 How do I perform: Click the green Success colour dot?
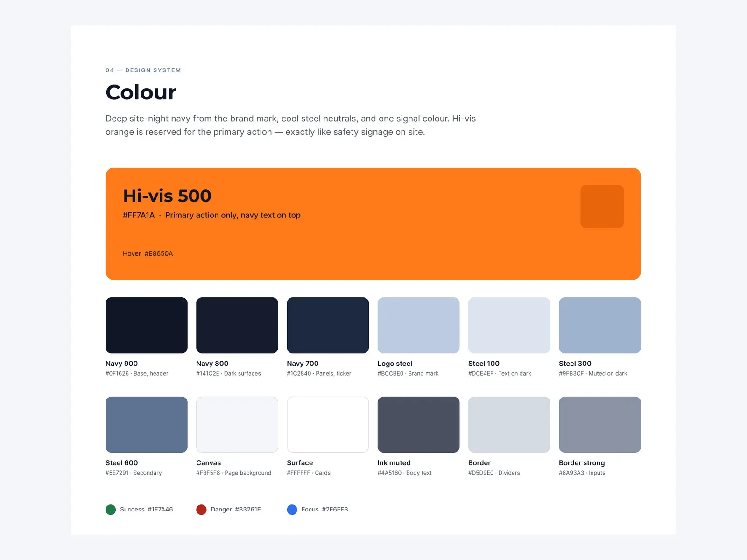click(111, 510)
